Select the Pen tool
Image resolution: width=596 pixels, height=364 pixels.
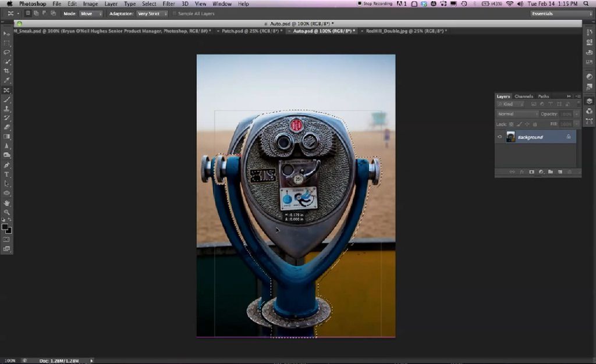(x=6, y=165)
